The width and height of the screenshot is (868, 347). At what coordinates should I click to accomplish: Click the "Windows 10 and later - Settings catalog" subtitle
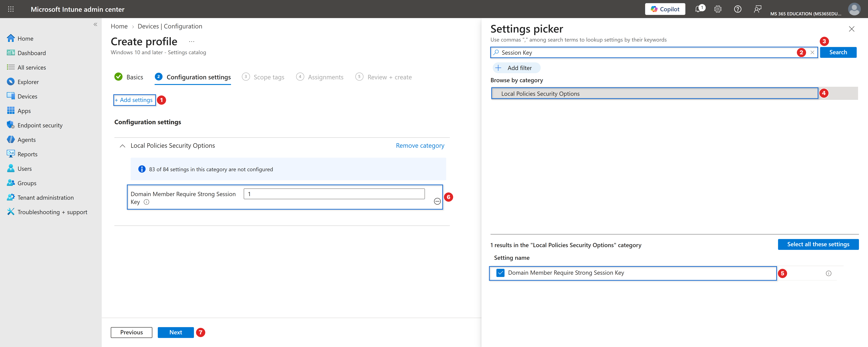pos(158,53)
